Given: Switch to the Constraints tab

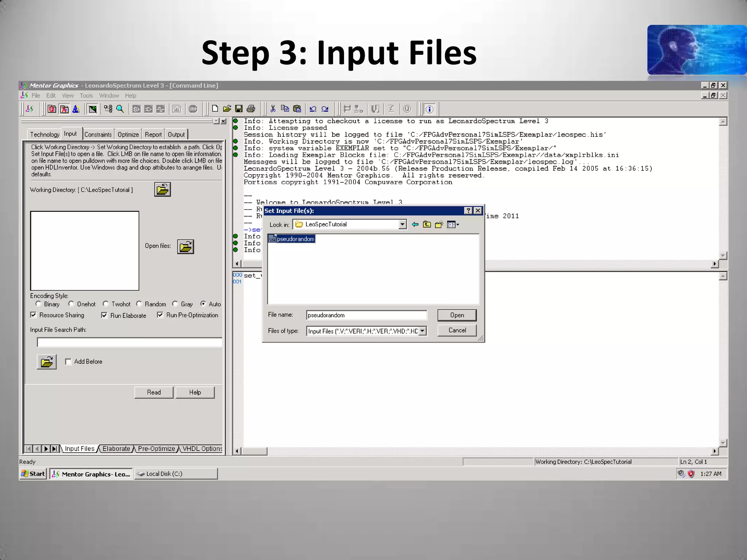Looking at the screenshot, I should click(98, 135).
